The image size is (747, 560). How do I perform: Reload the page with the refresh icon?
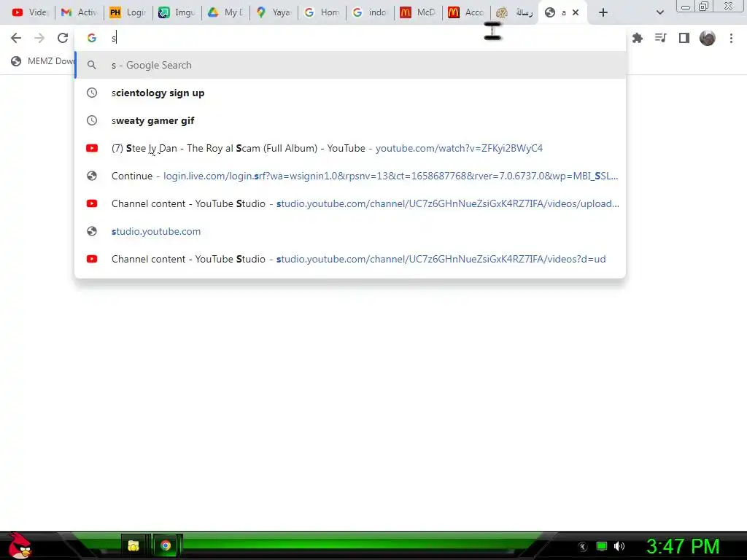63,38
